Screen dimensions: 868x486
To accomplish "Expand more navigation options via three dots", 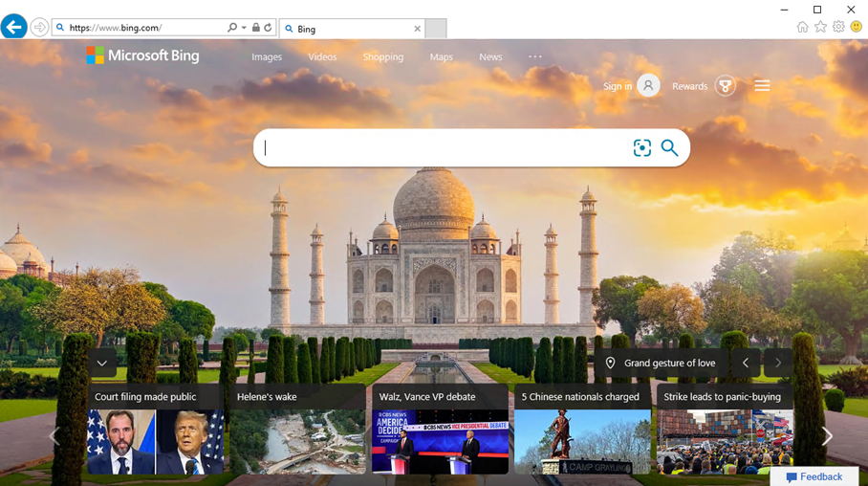I will point(534,56).
